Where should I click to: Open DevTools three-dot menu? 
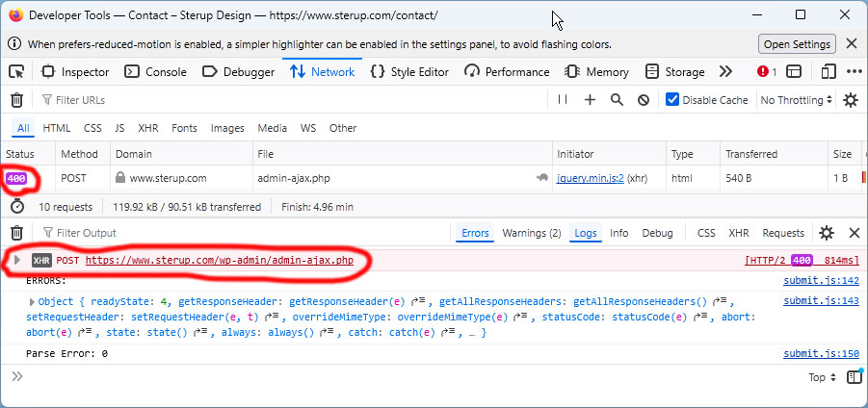855,72
